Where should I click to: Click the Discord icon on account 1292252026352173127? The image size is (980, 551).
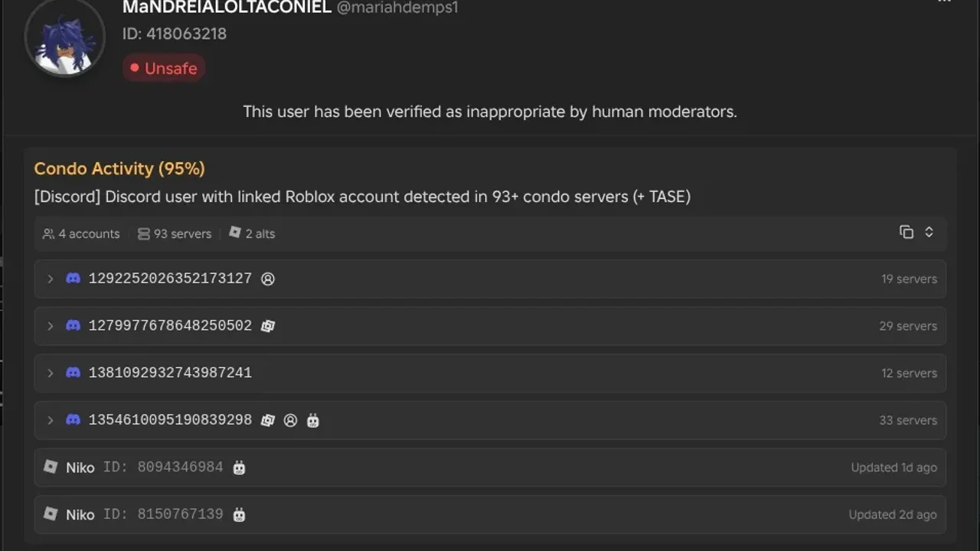tap(73, 279)
